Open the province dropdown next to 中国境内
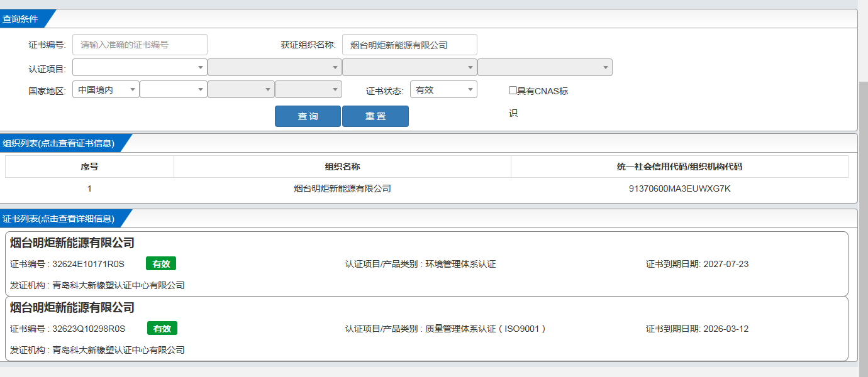This screenshot has height=377, width=868. coord(174,90)
